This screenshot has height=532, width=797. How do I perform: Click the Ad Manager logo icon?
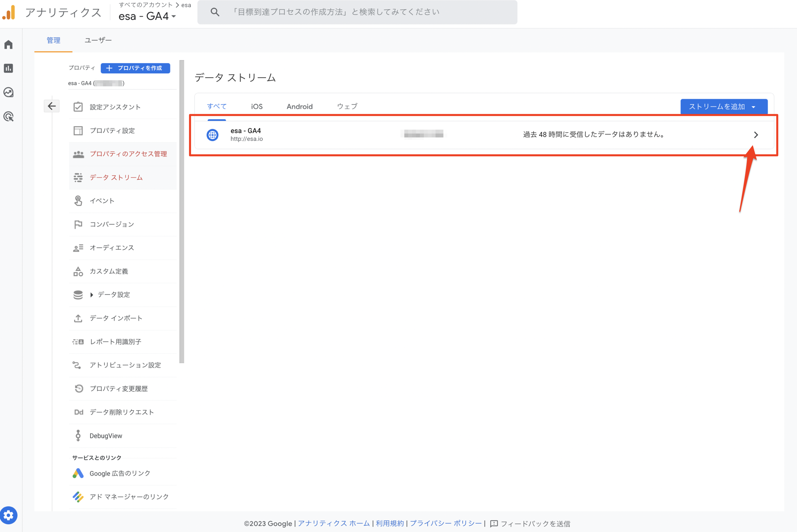(78, 497)
